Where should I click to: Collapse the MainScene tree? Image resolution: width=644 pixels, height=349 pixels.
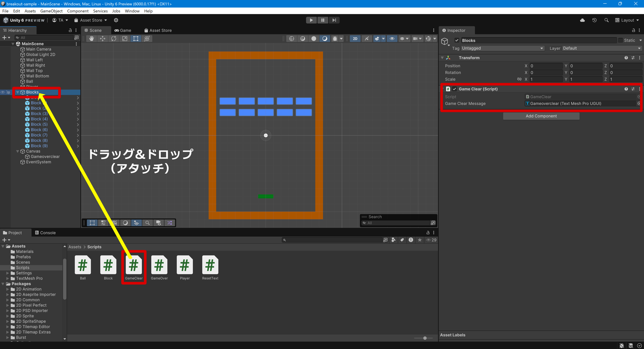(x=13, y=44)
